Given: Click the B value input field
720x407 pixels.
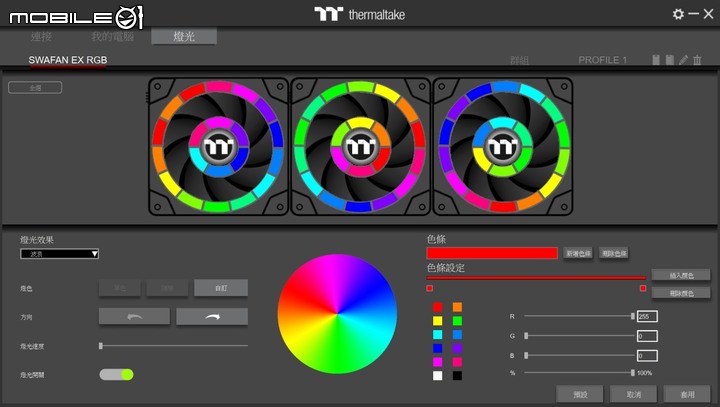Looking at the screenshot, I should [647, 356].
